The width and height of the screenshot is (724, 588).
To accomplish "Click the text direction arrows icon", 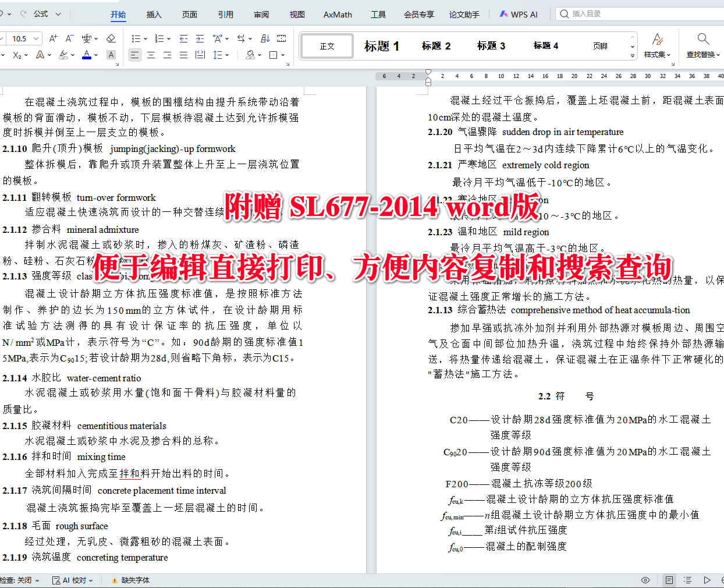I will point(241,38).
